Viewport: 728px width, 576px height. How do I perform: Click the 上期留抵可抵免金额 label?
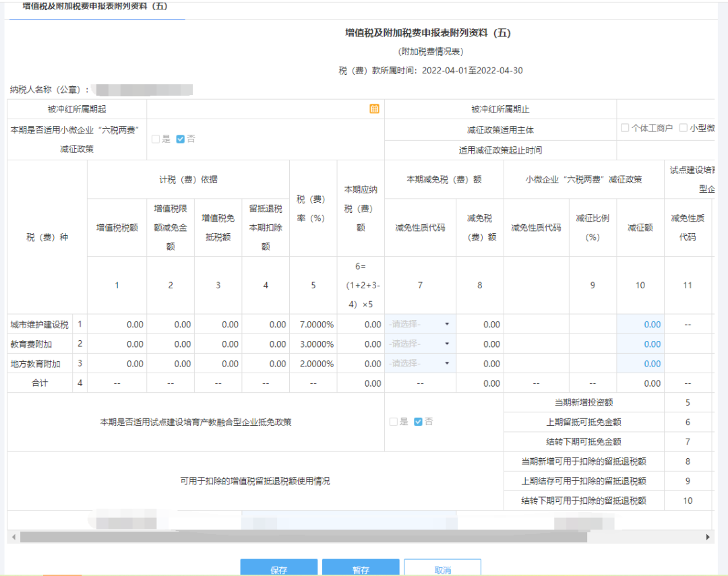click(584, 422)
